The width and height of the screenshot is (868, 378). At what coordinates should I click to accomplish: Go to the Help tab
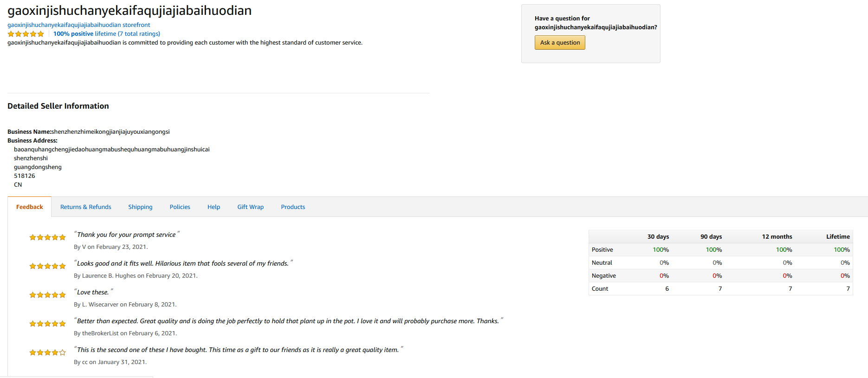point(214,207)
